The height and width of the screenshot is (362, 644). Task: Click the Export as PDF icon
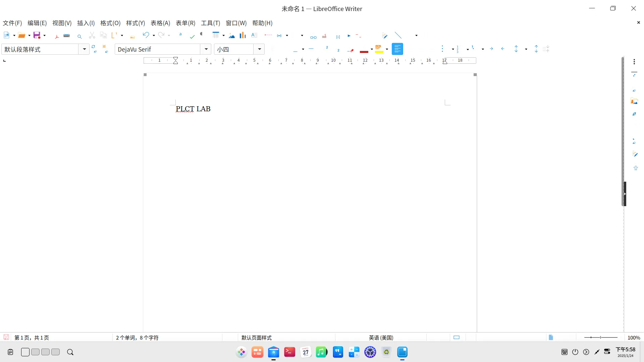57,36
